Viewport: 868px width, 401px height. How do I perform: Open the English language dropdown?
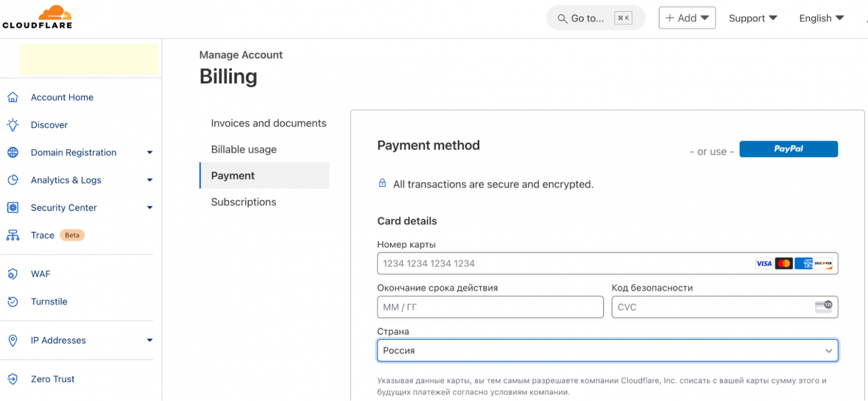[821, 19]
